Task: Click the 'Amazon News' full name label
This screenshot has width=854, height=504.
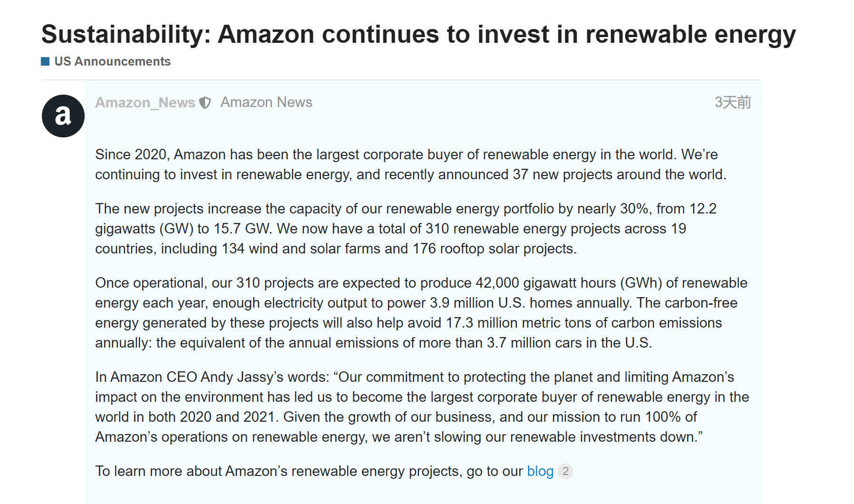Action: point(266,102)
